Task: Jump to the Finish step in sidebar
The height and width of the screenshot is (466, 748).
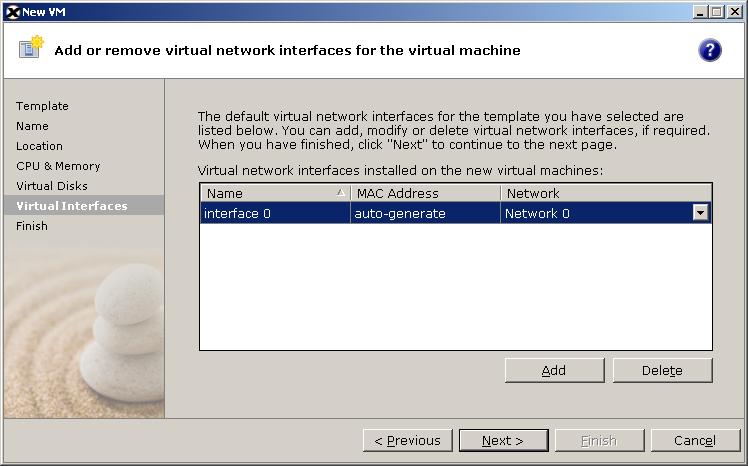Action: 31,226
